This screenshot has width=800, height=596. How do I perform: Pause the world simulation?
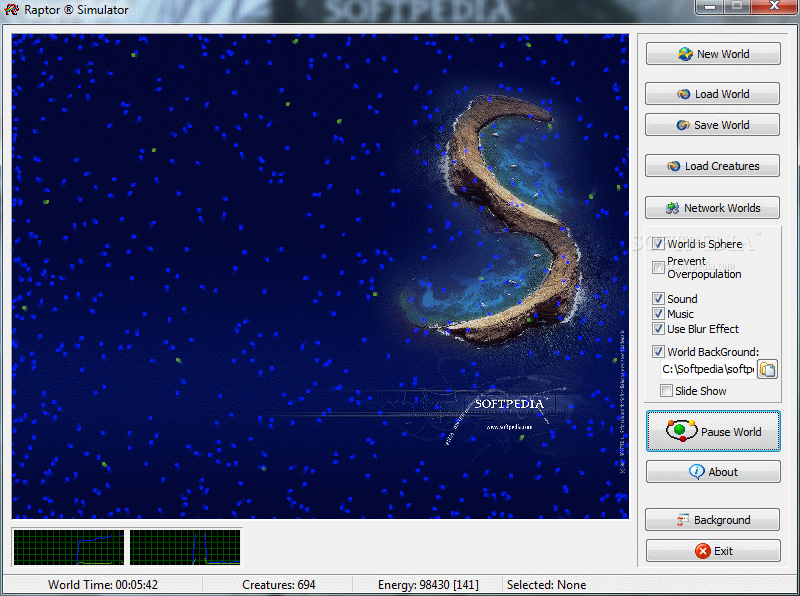point(712,432)
